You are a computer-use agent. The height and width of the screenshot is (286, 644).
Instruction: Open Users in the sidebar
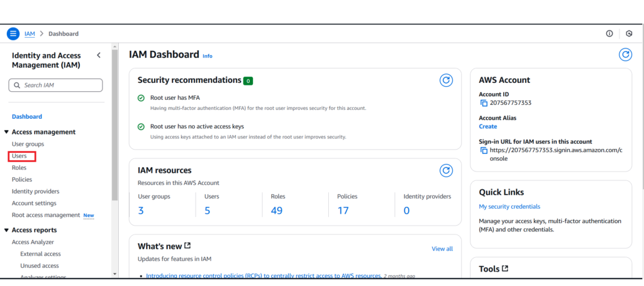point(19,156)
